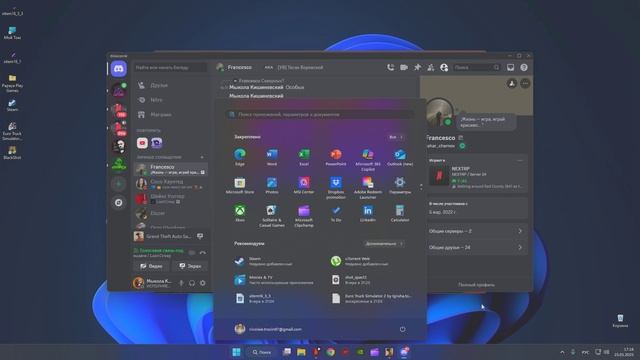The width and height of the screenshot is (640, 360).
Task: Click Start menu search field
Action: tap(320, 115)
